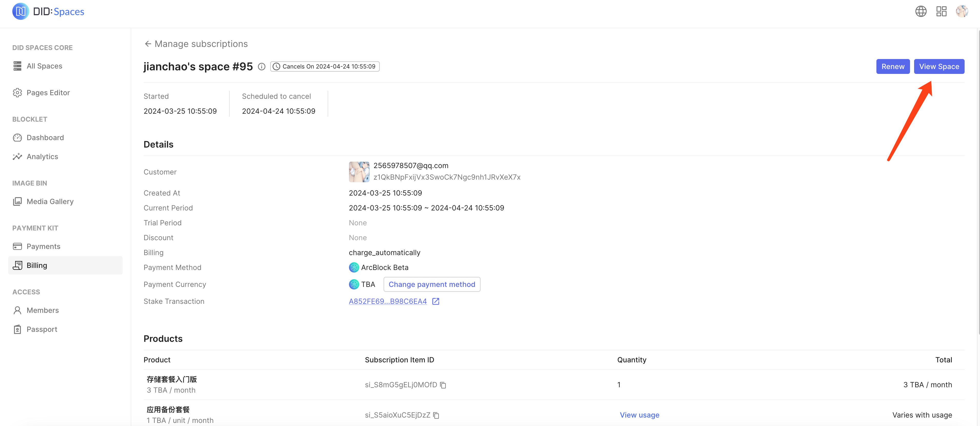The height and width of the screenshot is (426, 980).
Task: Open the apps grid icon in header
Action: [x=941, y=12]
